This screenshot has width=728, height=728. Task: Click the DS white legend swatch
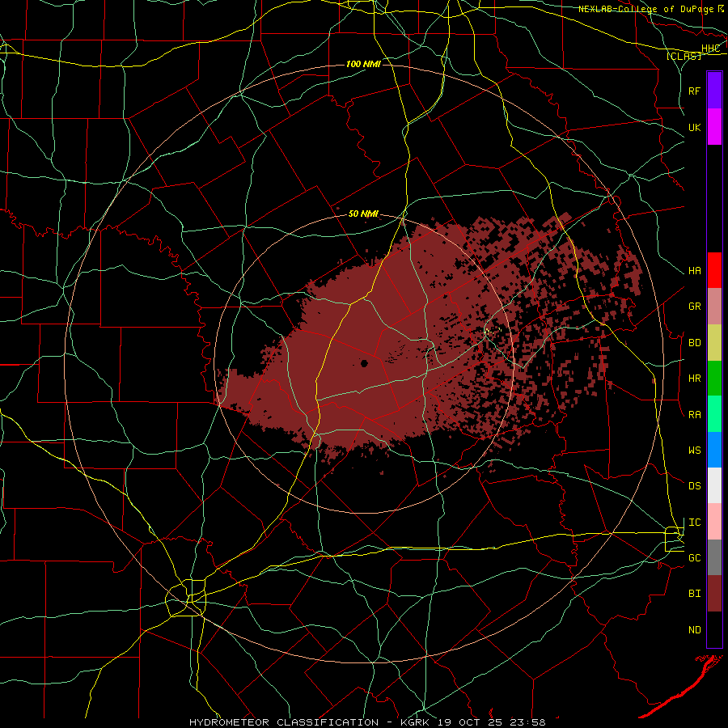coord(714,486)
